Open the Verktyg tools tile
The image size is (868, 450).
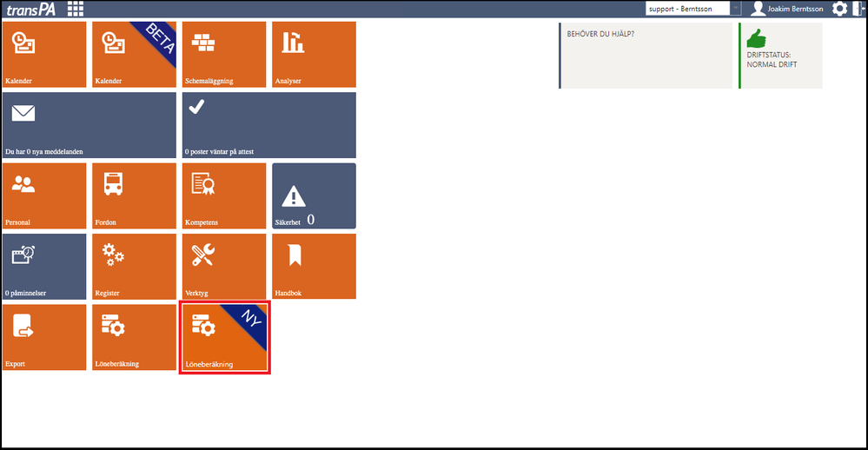coord(224,266)
